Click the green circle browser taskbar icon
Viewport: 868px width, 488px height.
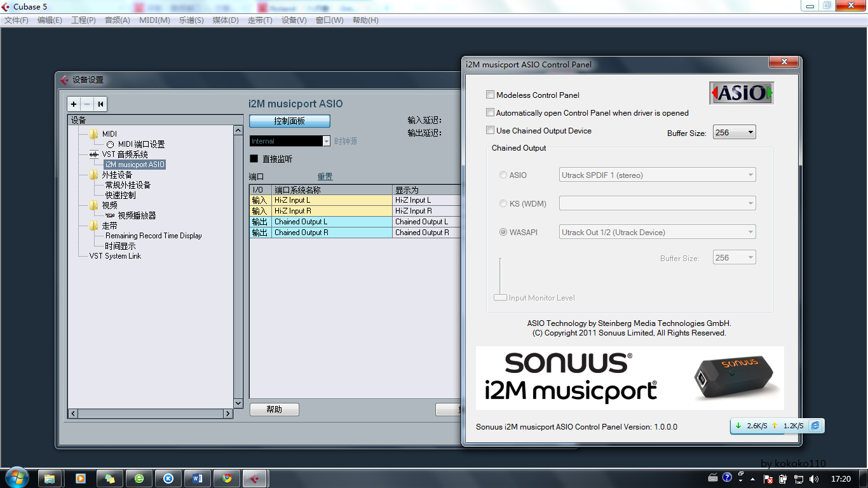tap(139, 478)
